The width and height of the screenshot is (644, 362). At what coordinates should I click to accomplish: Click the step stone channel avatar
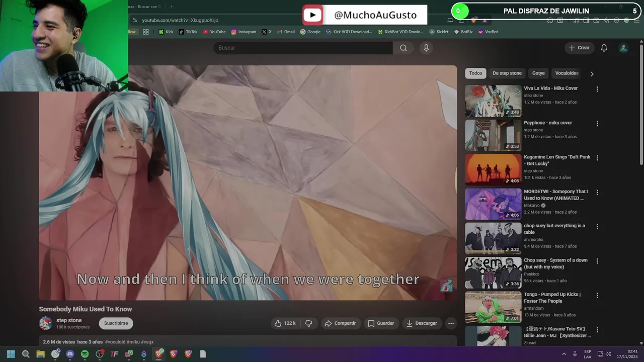(46, 323)
